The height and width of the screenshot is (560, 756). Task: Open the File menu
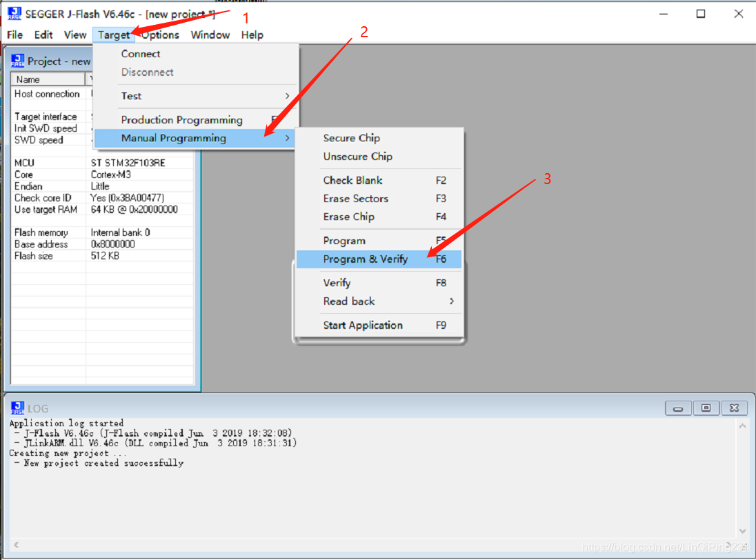point(15,34)
